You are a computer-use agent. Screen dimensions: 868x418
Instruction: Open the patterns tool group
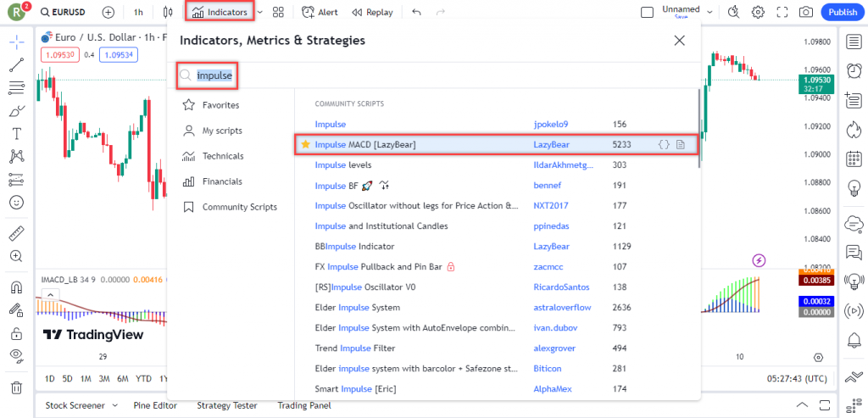coord(17,157)
